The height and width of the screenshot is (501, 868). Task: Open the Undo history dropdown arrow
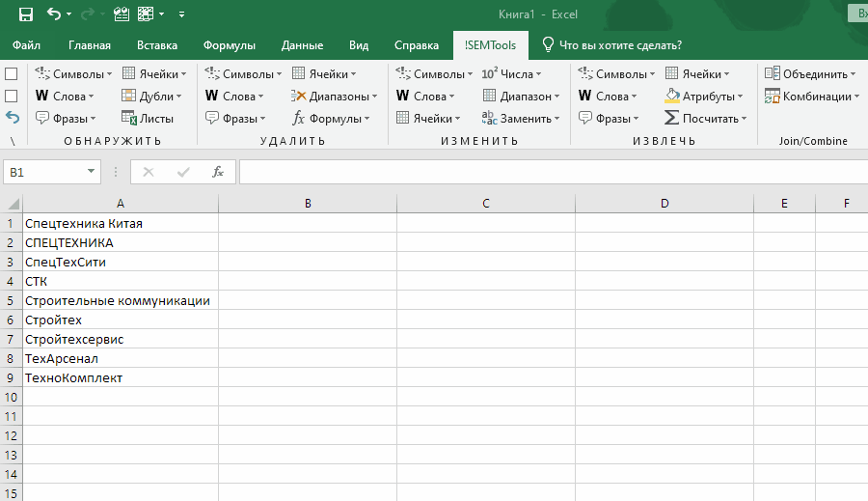click(69, 14)
